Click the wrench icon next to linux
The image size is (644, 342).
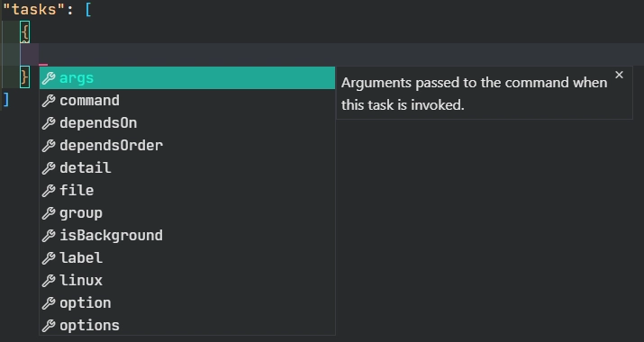49,281
